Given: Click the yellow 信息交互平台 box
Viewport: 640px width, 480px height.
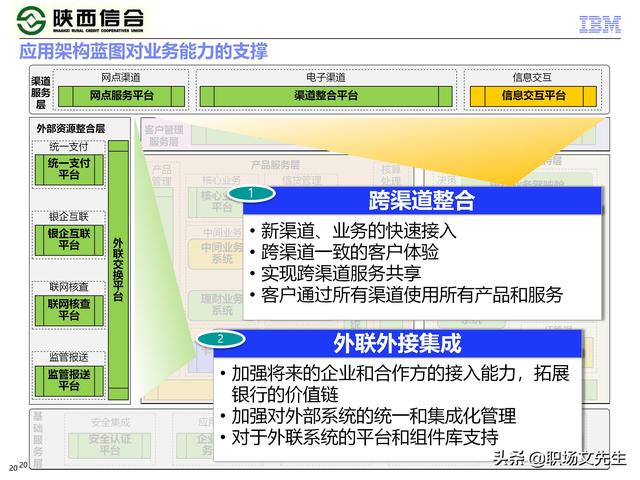Looking at the screenshot, I should pyautogui.click(x=533, y=96).
